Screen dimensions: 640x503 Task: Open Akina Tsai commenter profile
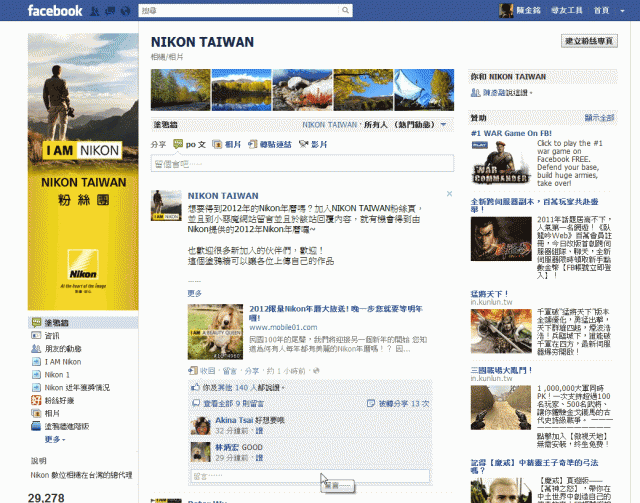point(234,420)
